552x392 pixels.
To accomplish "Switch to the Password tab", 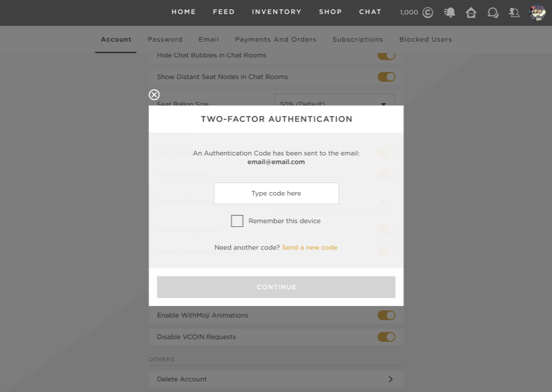I will 165,39.
